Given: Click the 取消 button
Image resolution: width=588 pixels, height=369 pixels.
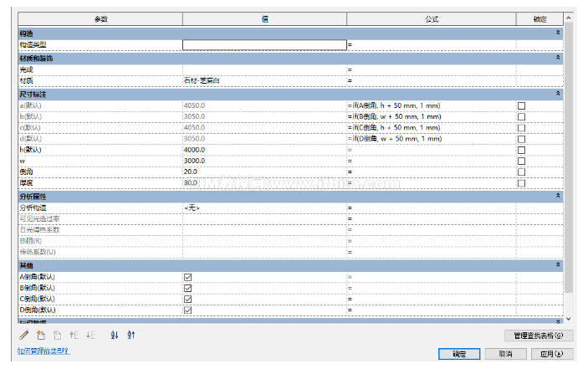Looking at the screenshot, I should (505, 354).
